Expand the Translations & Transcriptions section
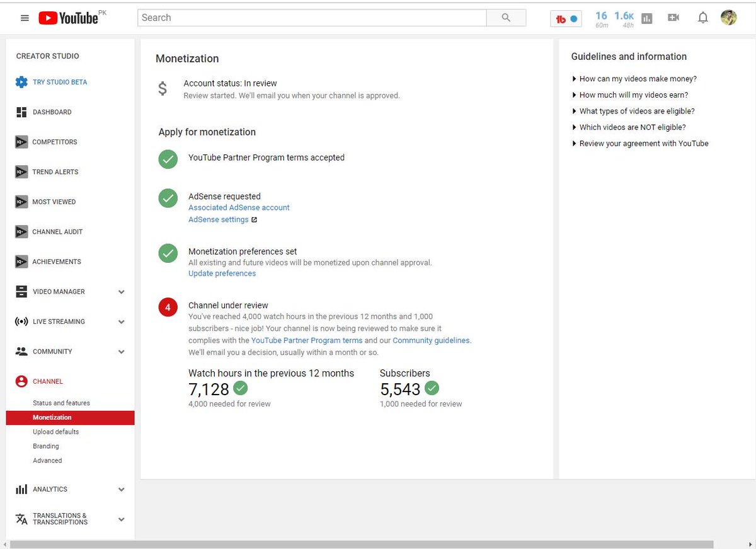This screenshot has width=756, height=549. point(122,519)
